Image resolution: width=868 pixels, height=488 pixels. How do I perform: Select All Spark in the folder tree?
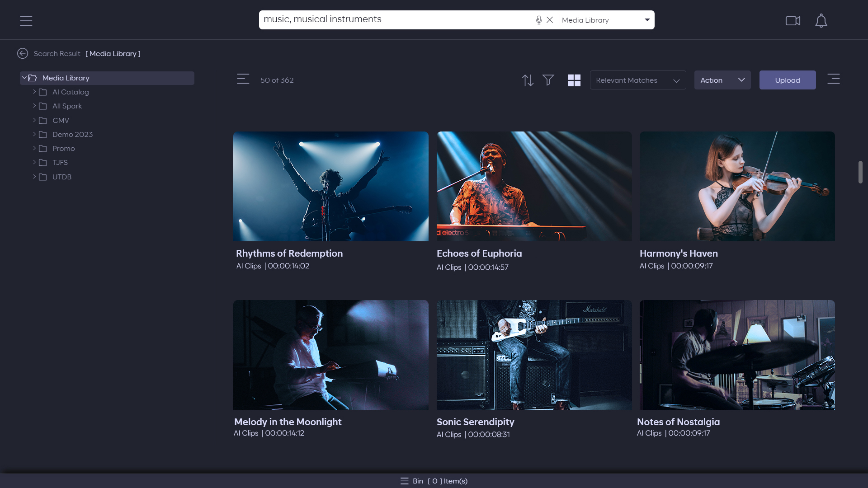pyautogui.click(x=67, y=106)
